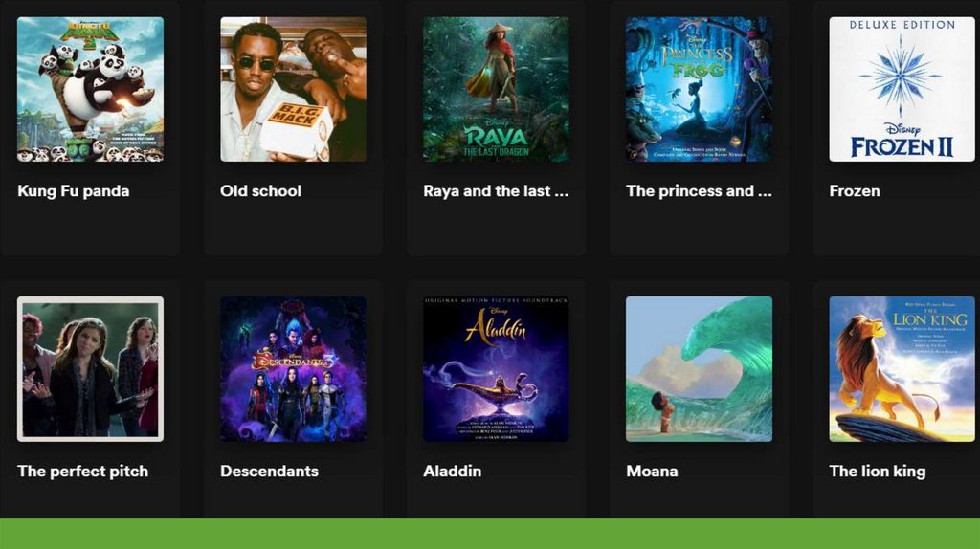Viewport: 980px width, 549px height.
Task: Select The Lion King soundtrack cover
Action: click(x=902, y=369)
